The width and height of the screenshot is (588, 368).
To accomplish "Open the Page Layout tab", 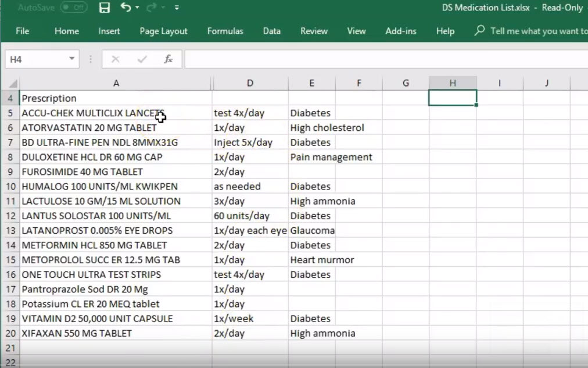I will 163,31.
